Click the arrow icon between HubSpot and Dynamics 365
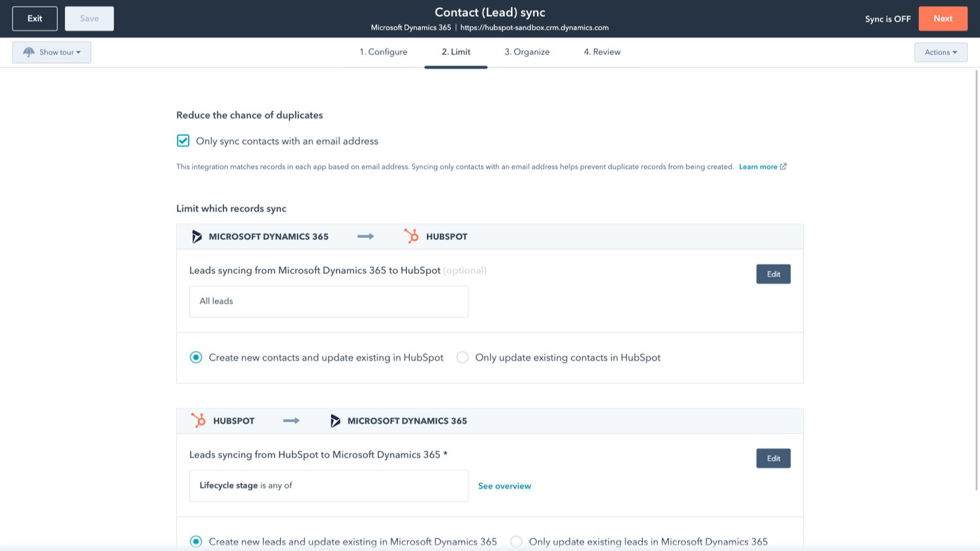 click(x=291, y=421)
